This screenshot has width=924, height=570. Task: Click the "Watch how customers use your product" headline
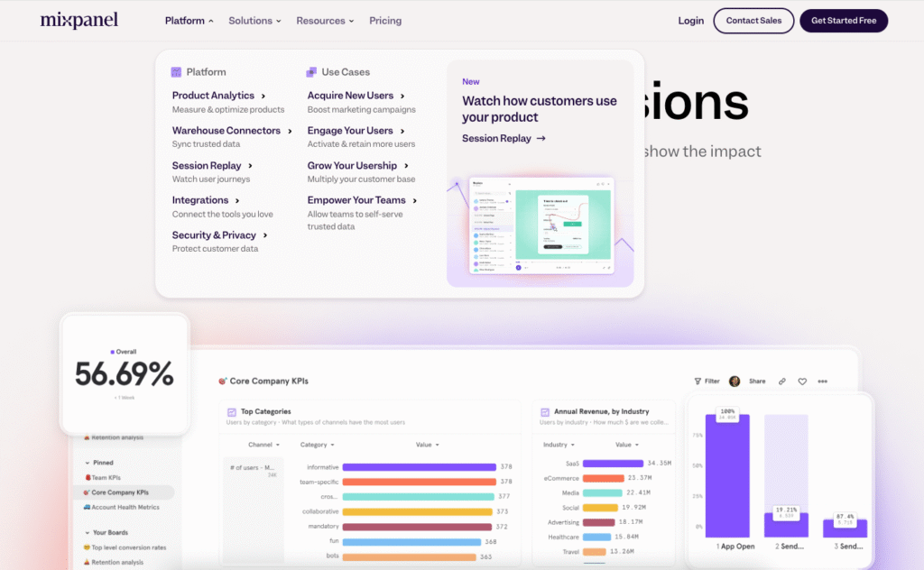click(540, 109)
